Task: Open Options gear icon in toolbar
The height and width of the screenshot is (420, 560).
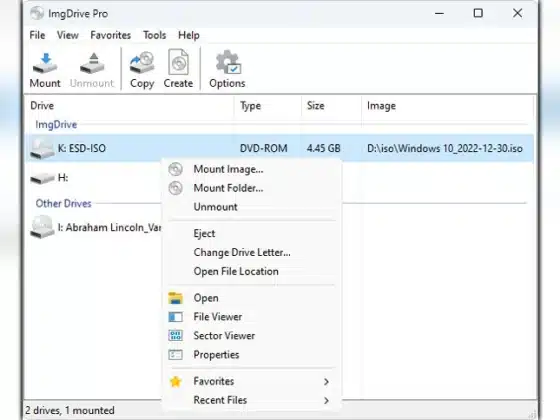Action: pos(228,62)
